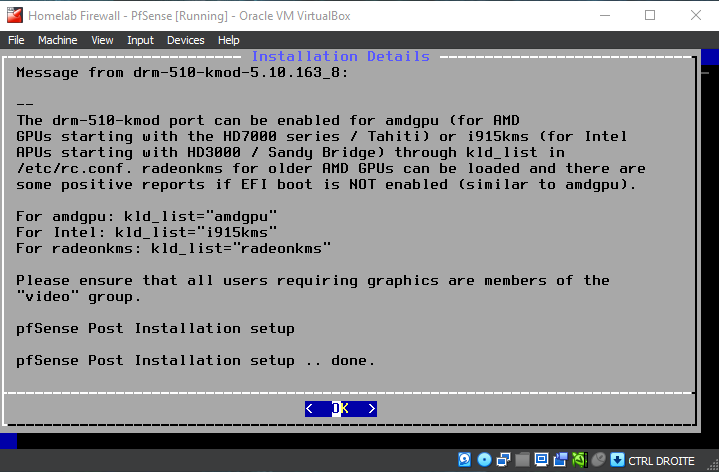Open the Input menu

click(140, 40)
